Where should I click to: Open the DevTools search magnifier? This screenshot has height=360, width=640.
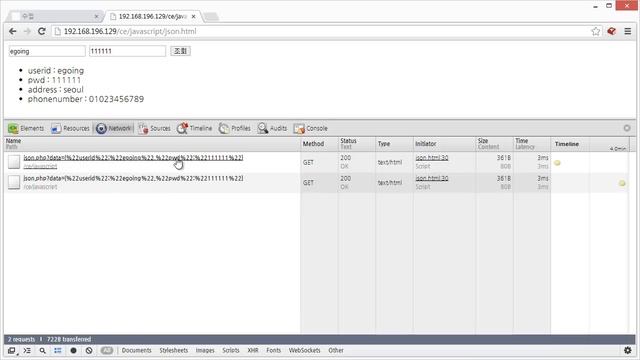42,351
